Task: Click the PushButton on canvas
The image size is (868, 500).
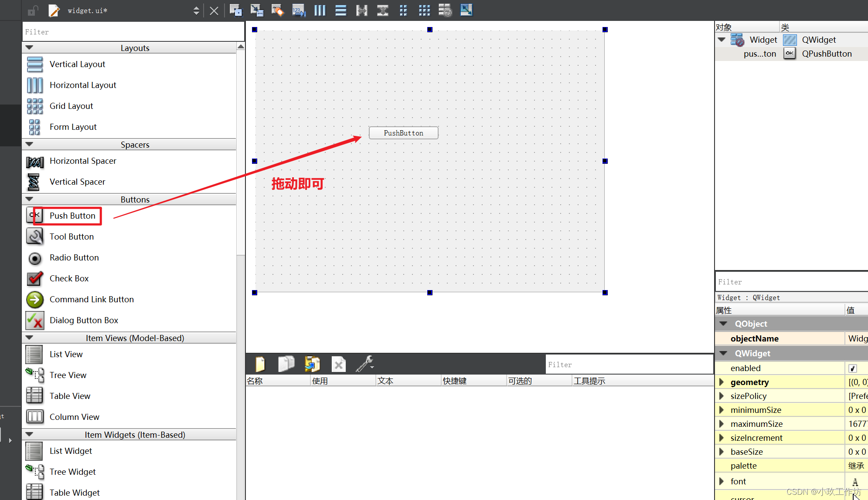Action: pos(403,132)
